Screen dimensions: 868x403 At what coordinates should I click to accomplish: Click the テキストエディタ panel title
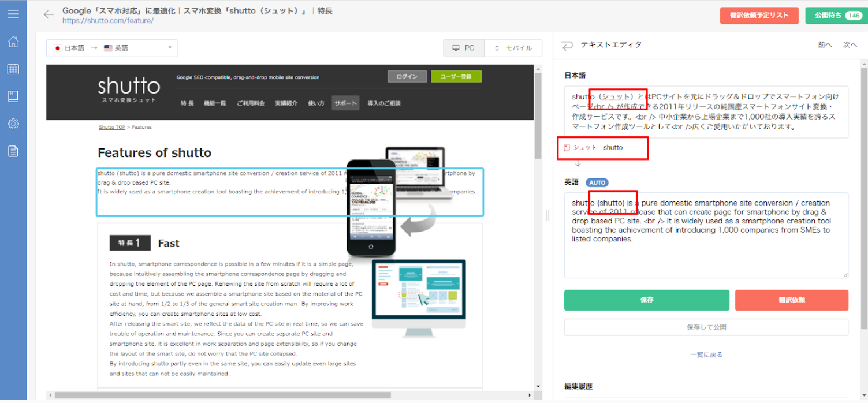611,45
